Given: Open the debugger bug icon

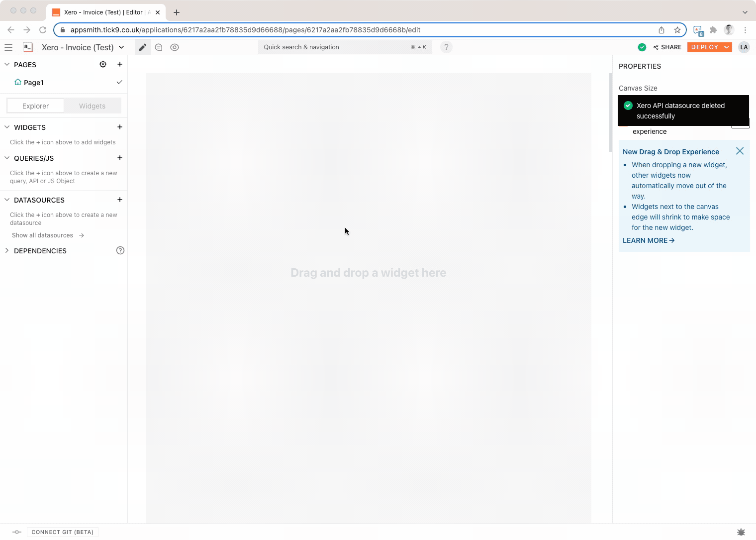Looking at the screenshot, I should (741, 532).
